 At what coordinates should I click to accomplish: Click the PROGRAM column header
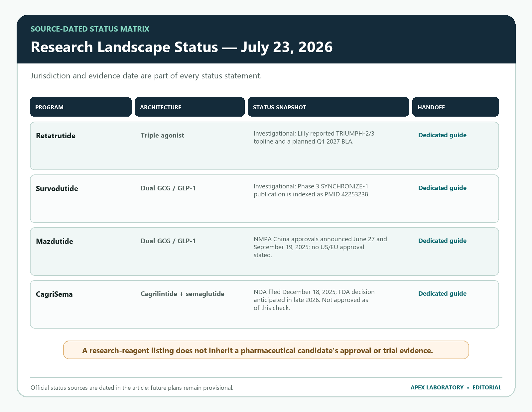tap(81, 107)
